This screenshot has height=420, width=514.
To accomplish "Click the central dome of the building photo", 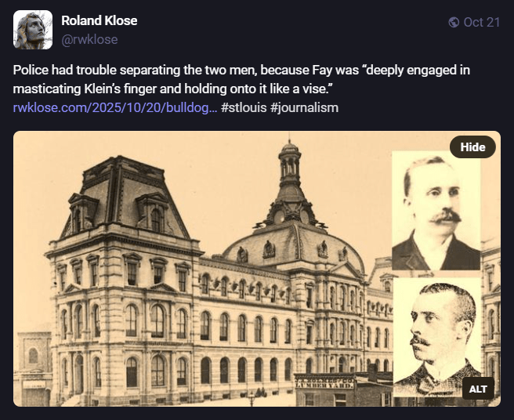I will (293, 244).
